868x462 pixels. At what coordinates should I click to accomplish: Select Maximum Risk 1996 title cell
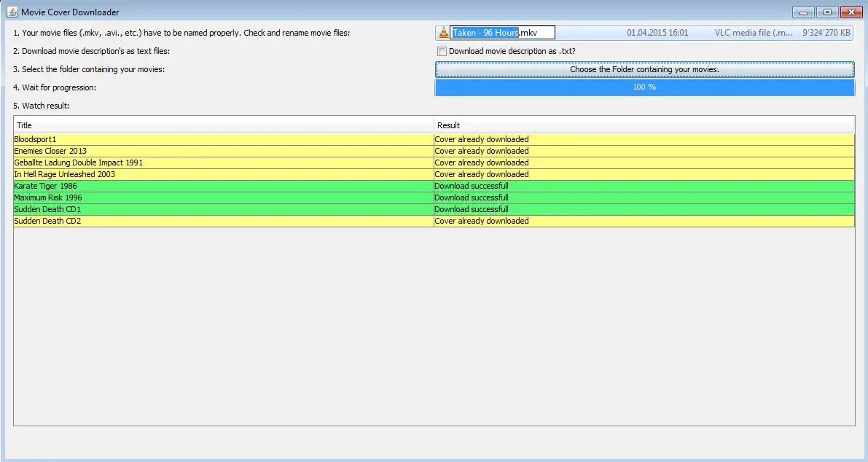[224, 197]
